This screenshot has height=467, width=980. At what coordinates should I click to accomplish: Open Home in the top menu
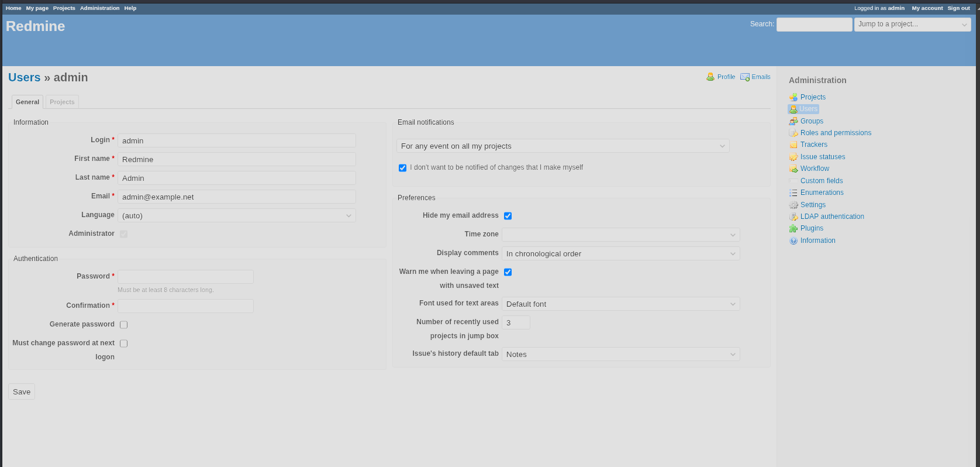[13, 8]
